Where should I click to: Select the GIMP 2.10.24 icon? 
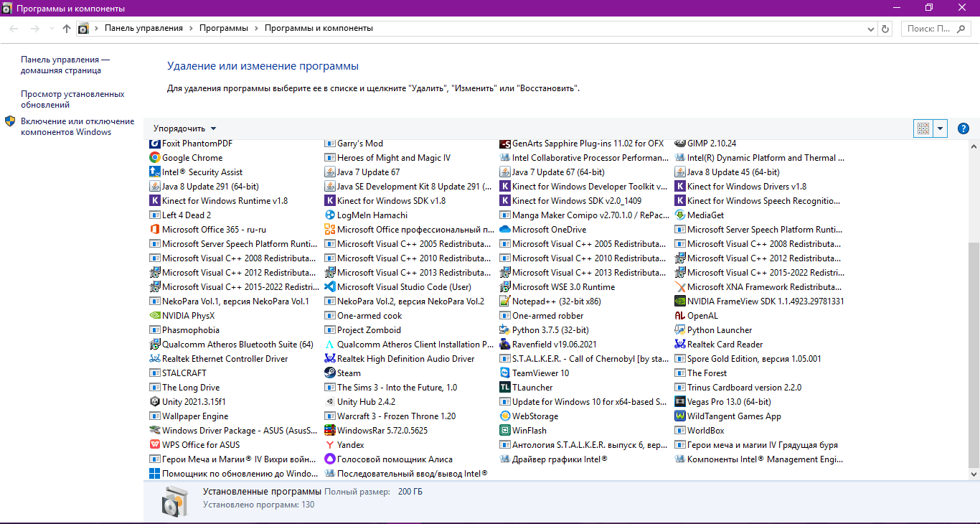point(680,144)
